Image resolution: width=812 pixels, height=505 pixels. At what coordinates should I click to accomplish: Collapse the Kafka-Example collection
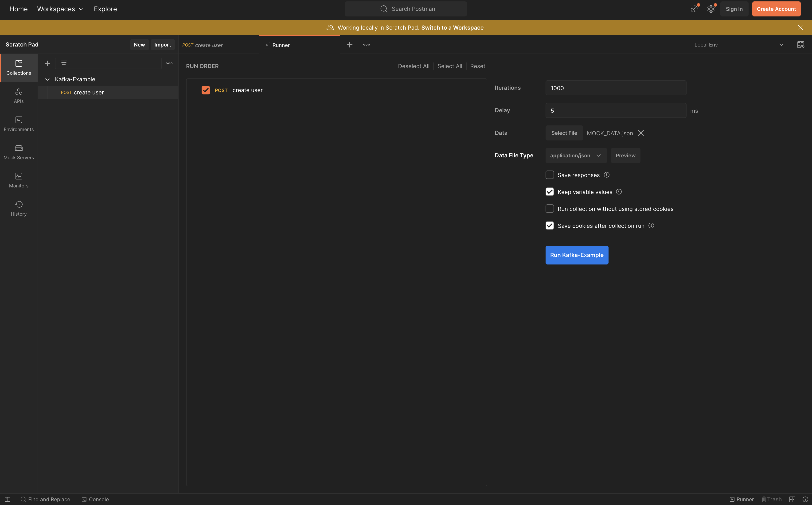[x=47, y=79]
